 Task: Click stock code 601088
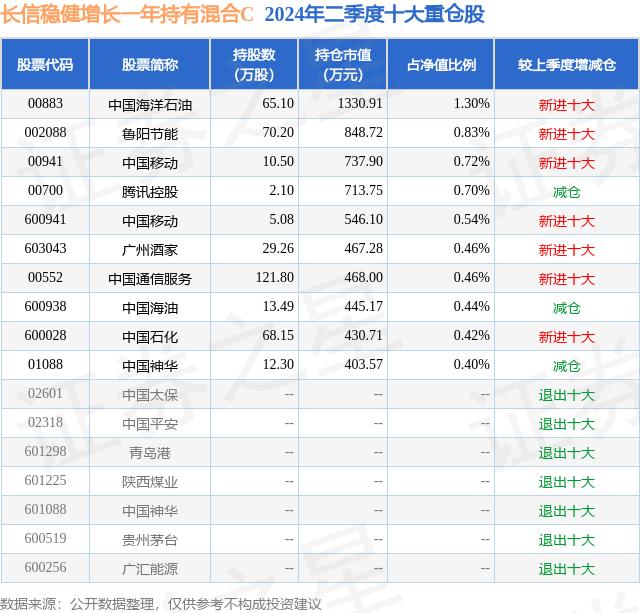click(45, 509)
